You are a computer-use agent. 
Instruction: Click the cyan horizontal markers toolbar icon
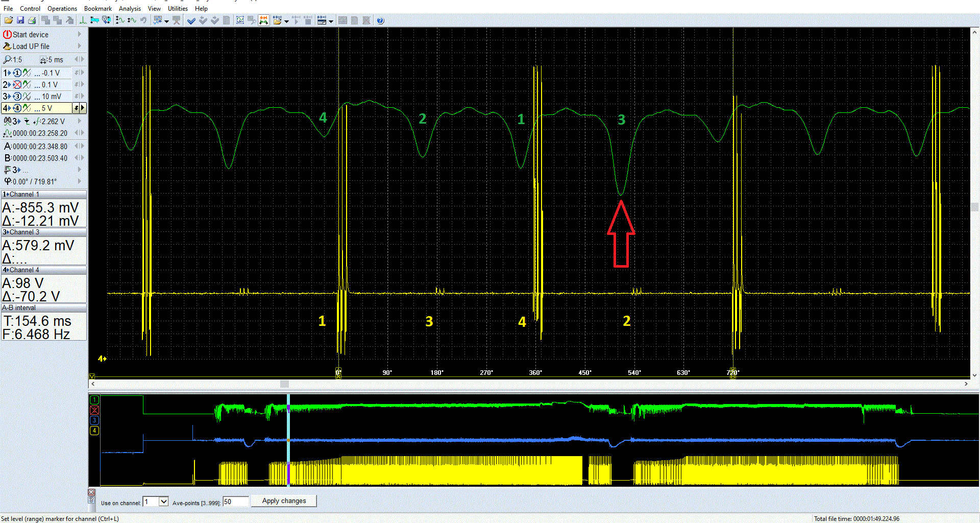(94, 20)
